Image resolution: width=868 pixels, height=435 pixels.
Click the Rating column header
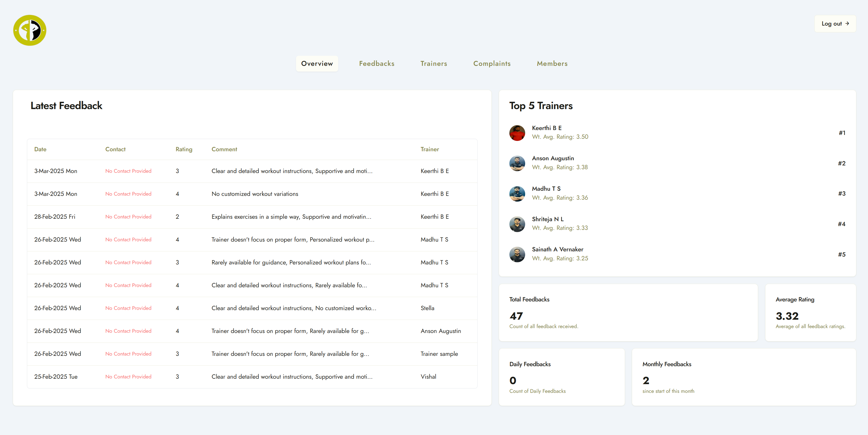pyautogui.click(x=184, y=149)
